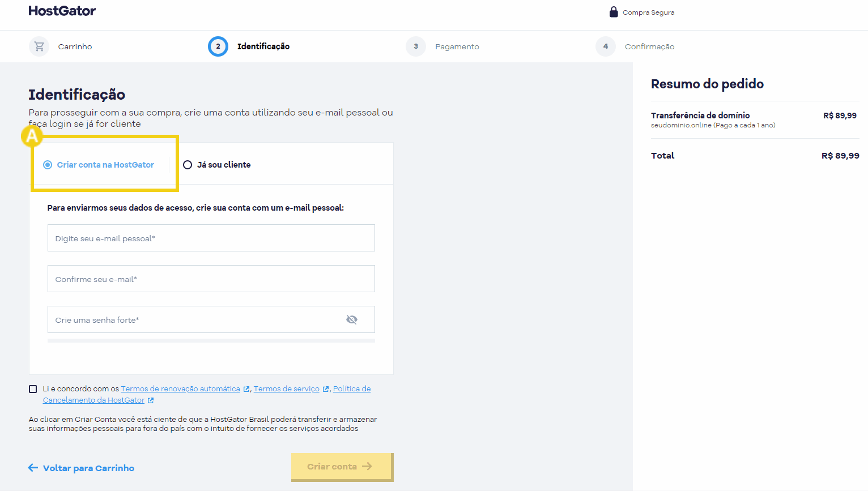868x491 pixels.
Task: Click Resumo do pedido heading
Action: click(707, 84)
